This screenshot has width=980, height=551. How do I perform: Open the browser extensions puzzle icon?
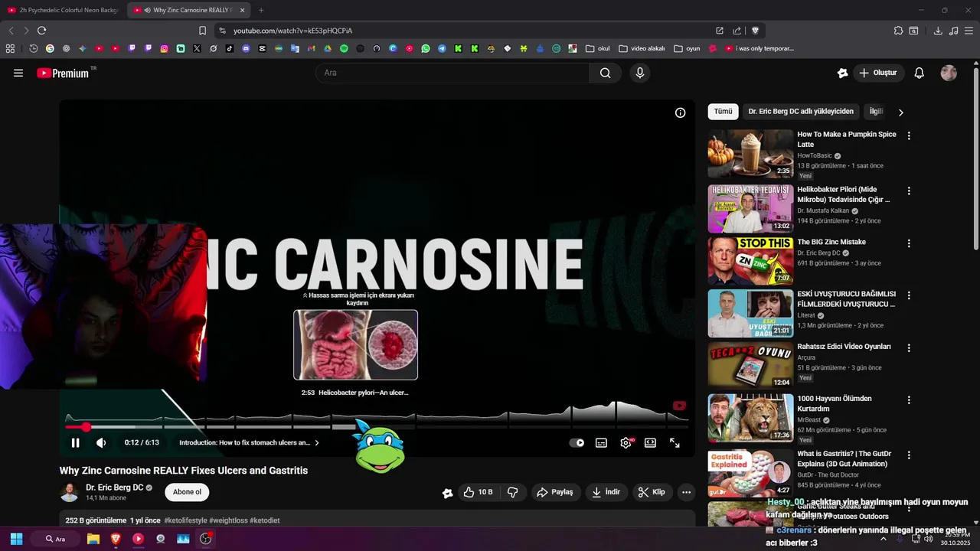(x=898, y=31)
